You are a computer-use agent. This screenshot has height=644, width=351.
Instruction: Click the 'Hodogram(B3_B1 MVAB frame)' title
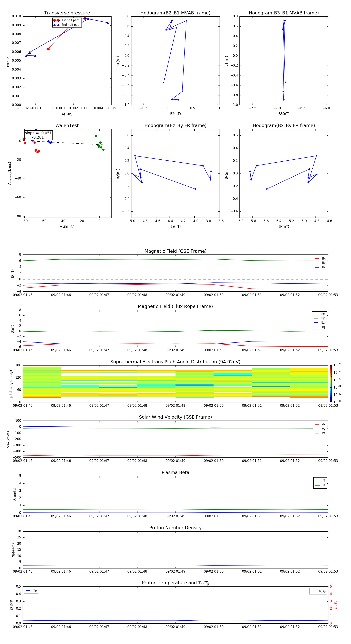click(x=284, y=13)
